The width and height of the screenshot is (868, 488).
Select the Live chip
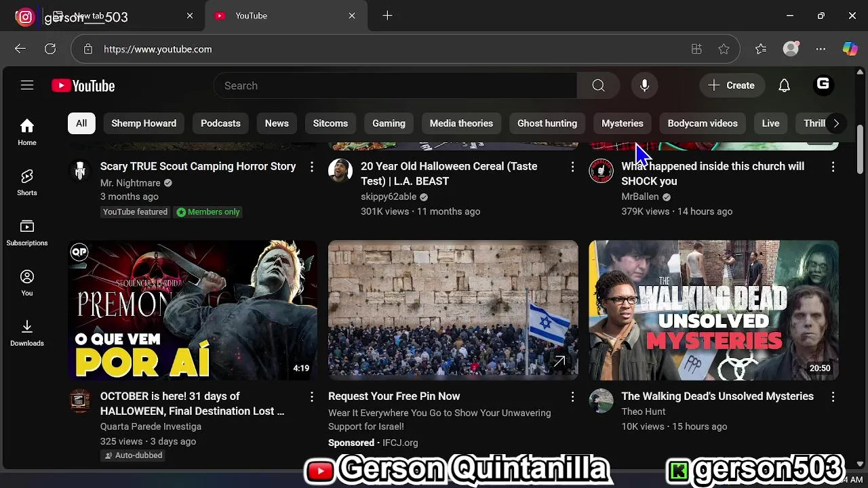pos(770,123)
